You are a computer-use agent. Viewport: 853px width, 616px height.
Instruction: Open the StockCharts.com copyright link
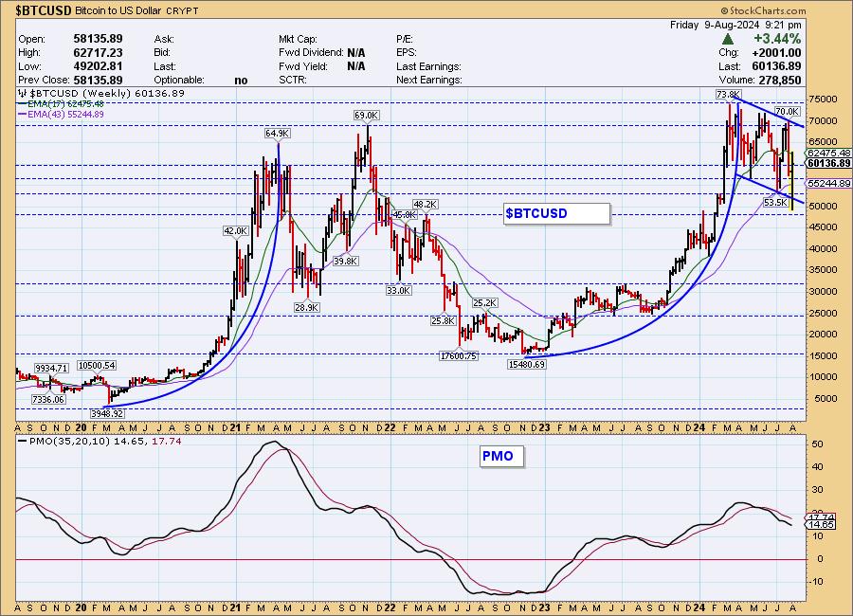coord(763,10)
